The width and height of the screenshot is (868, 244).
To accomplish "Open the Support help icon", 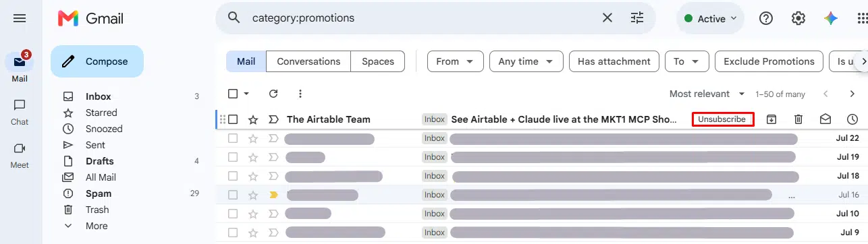I will point(766,18).
